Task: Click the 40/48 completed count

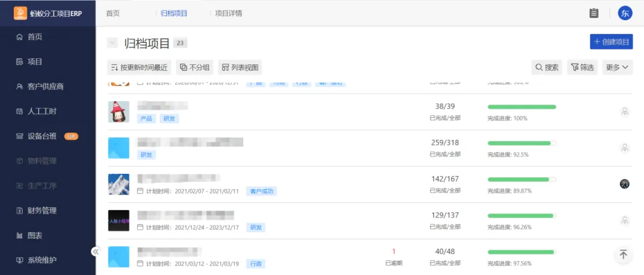Action: pyautogui.click(x=445, y=251)
